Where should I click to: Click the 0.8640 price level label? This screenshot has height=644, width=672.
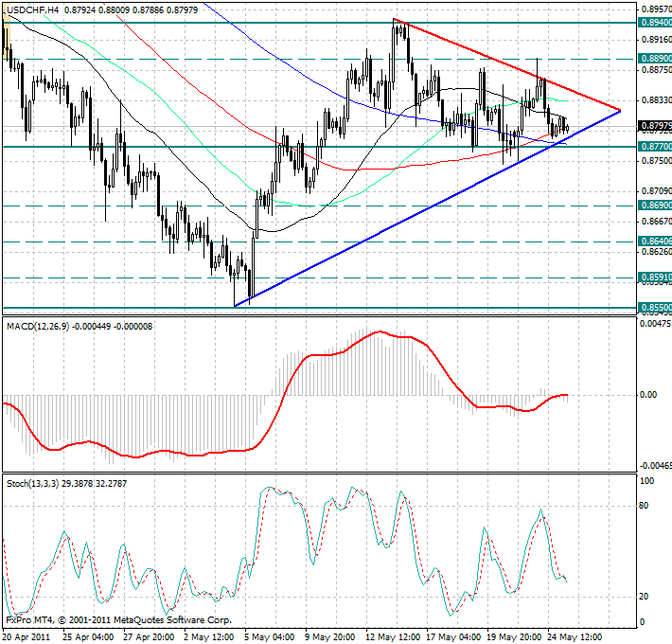(x=654, y=241)
